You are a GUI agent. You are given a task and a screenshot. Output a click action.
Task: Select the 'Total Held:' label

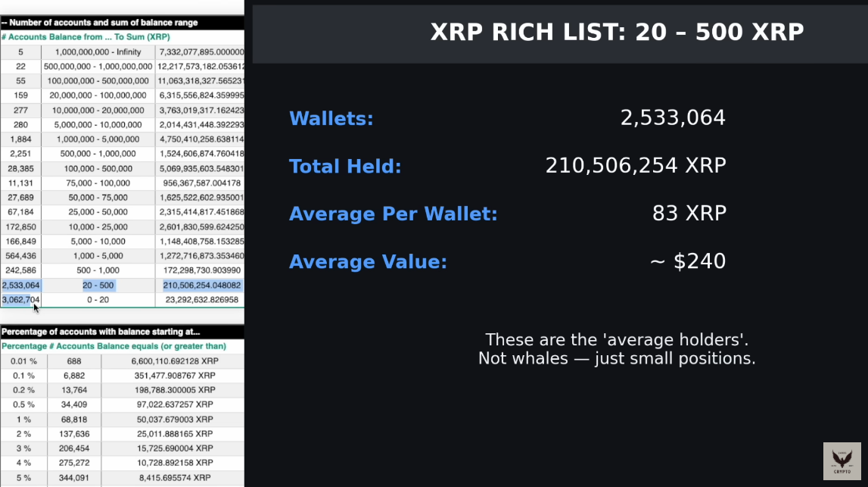[345, 166]
